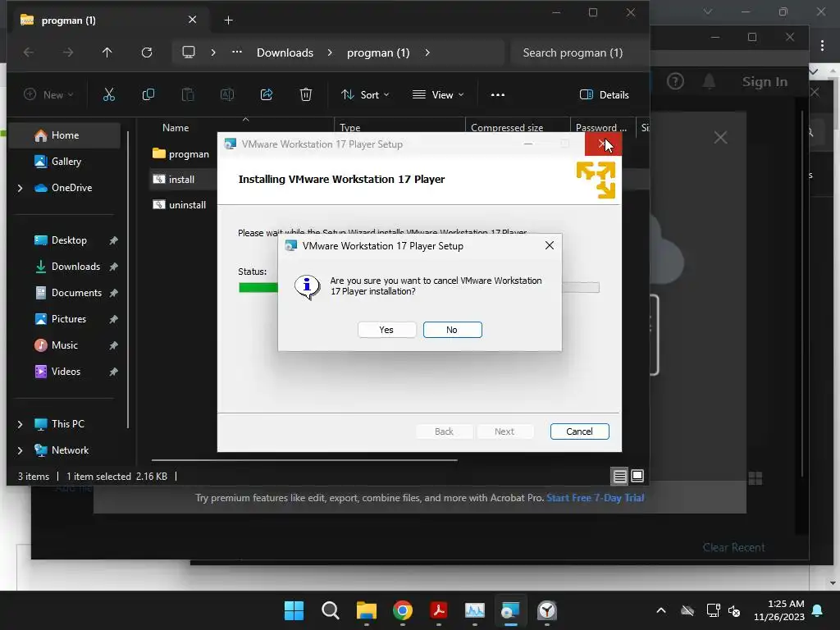Image resolution: width=840 pixels, height=630 pixels.
Task: Open the clock showing 1:25 AM
Action: click(779, 610)
